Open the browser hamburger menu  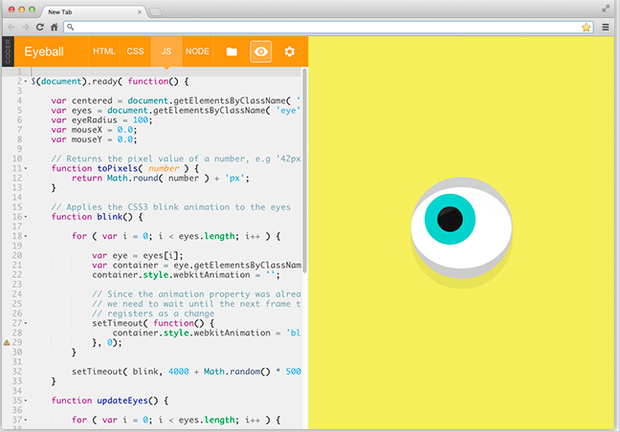point(605,27)
